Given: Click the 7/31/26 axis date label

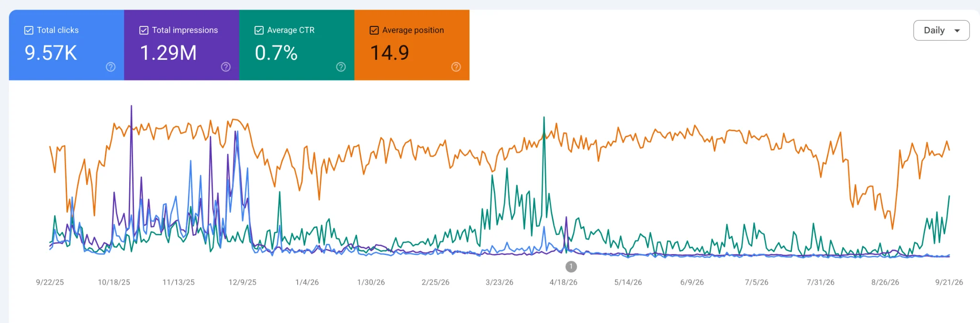Looking at the screenshot, I should (821, 282).
